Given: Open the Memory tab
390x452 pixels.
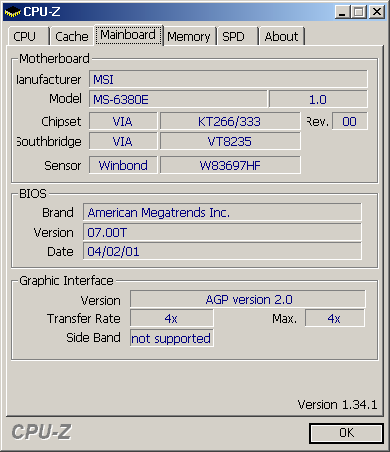Looking at the screenshot, I should tap(189, 36).
